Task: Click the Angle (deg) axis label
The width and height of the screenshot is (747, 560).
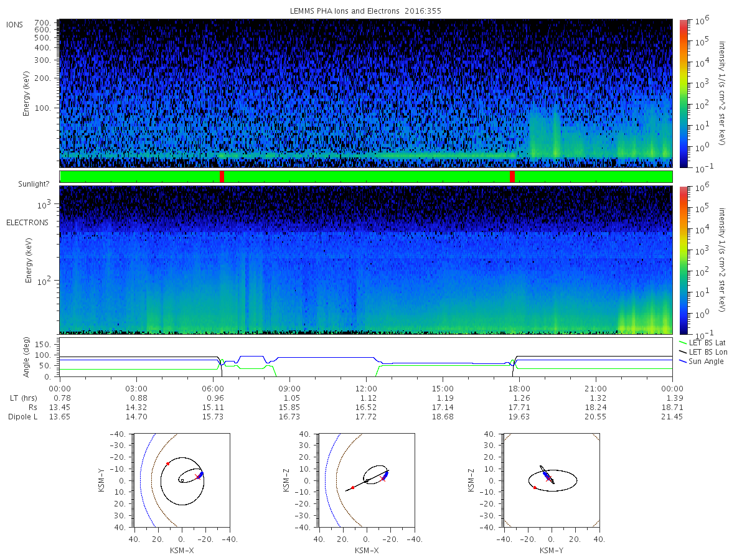Action: click(x=28, y=358)
